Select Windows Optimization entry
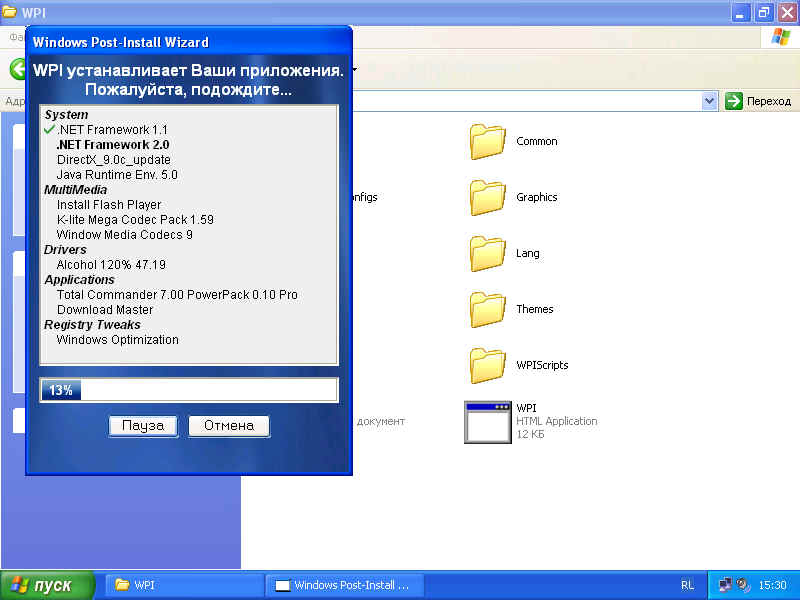Viewport: 800px width, 600px height. [x=118, y=340]
